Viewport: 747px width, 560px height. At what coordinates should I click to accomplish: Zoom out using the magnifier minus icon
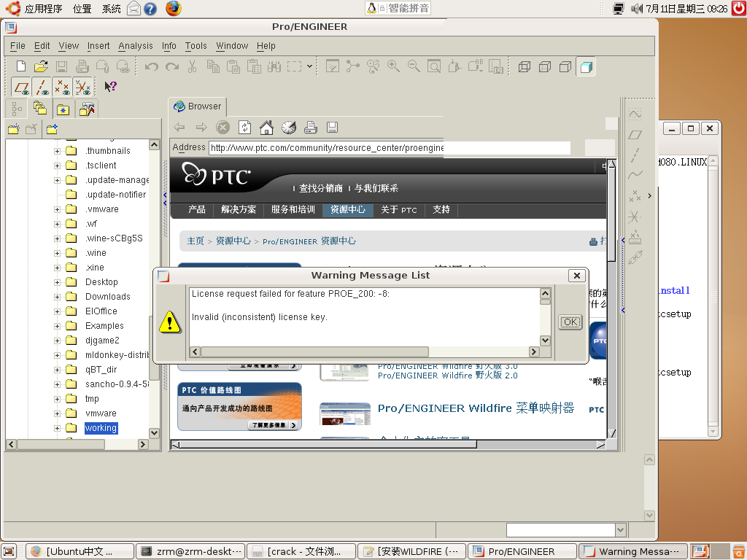tap(414, 66)
